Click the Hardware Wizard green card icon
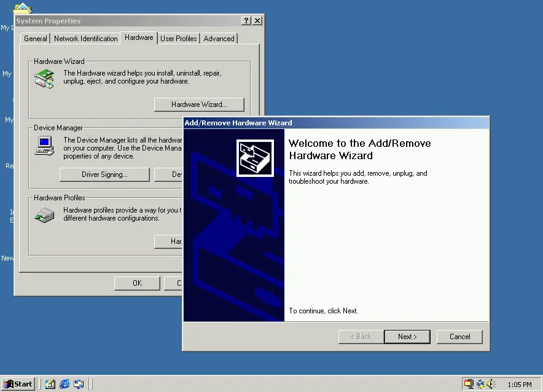 pyautogui.click(x=43, y=78)
